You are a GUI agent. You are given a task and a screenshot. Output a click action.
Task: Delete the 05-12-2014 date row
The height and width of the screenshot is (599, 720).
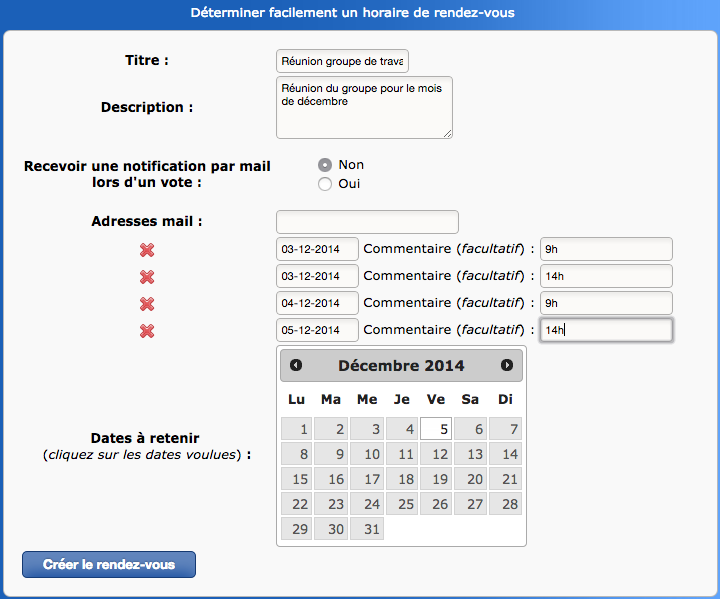[x=147, y=331]
